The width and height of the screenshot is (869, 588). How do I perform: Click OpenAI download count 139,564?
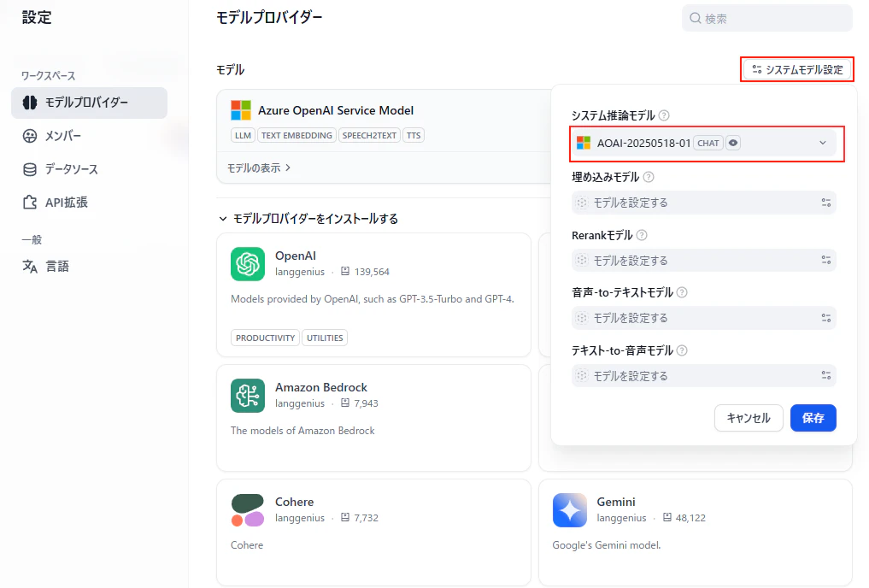[x=372, y=272]
